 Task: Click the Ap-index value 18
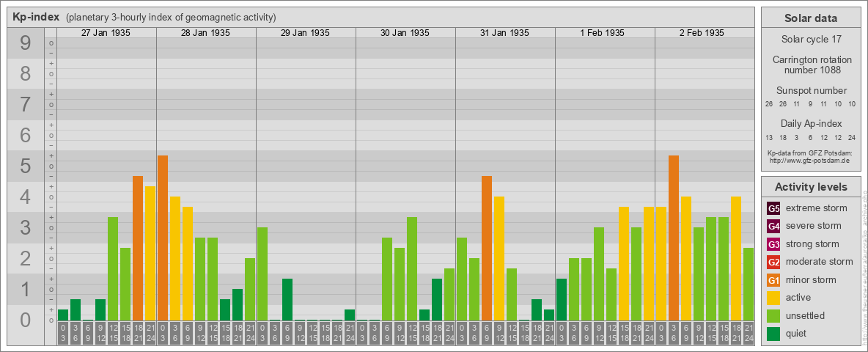(x=783, y=137)
